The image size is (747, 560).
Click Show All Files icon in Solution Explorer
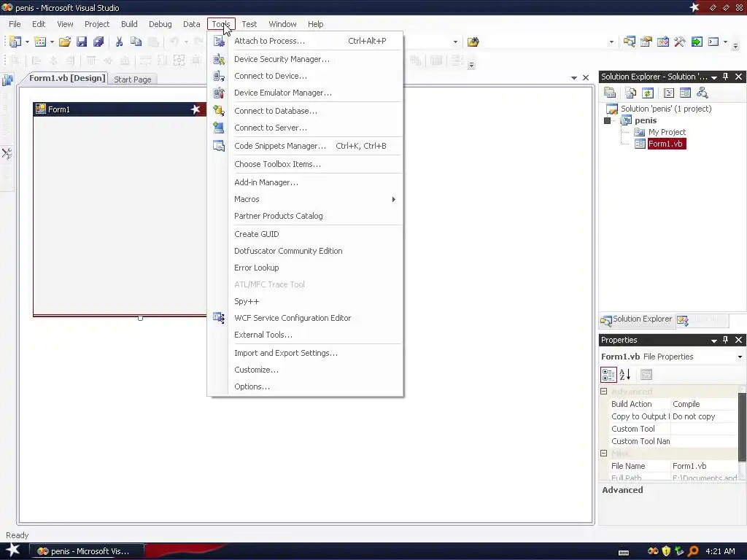click(631, 93)
